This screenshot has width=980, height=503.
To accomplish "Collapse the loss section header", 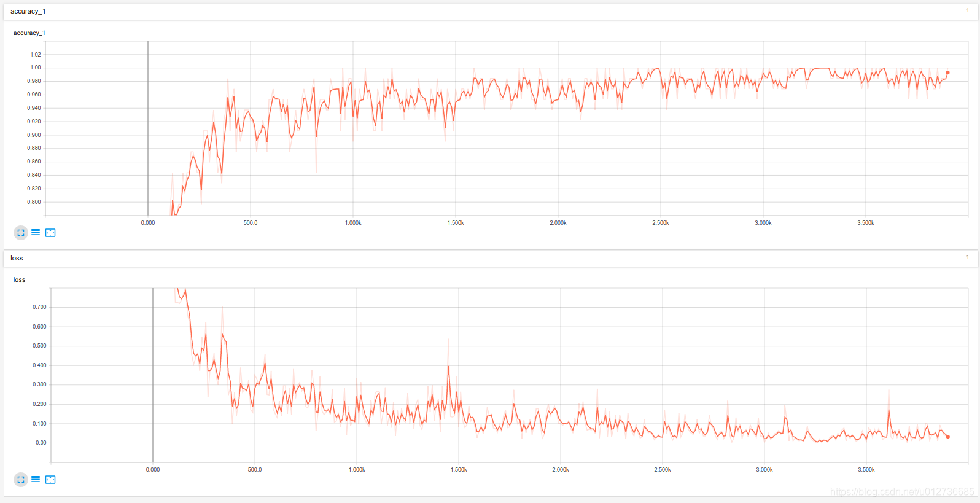I will pos(490,258).
